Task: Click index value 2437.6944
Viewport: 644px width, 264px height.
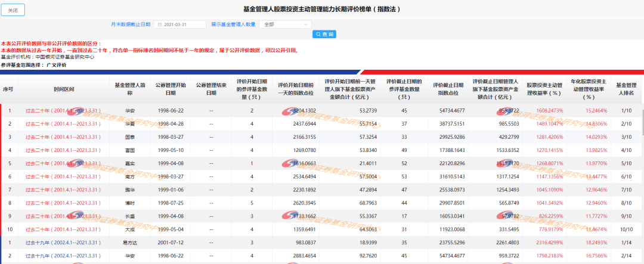Action: tap(304, 124)
